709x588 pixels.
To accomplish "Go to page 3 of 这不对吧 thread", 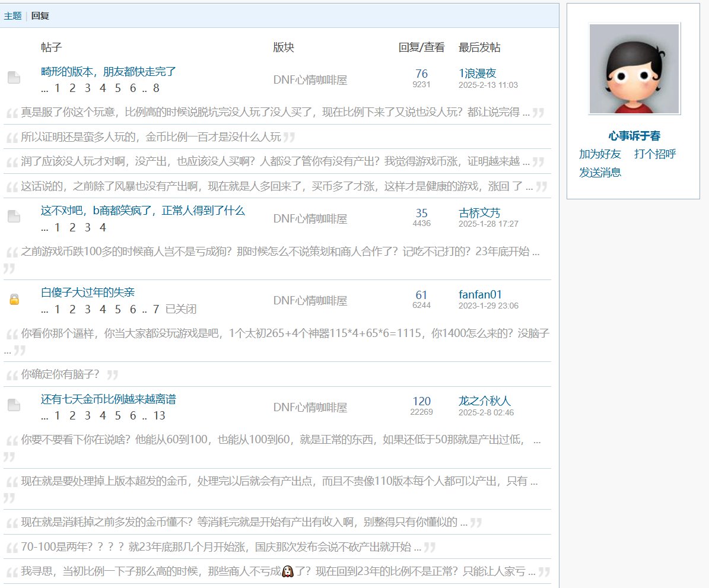I will (x=88, y=227).
